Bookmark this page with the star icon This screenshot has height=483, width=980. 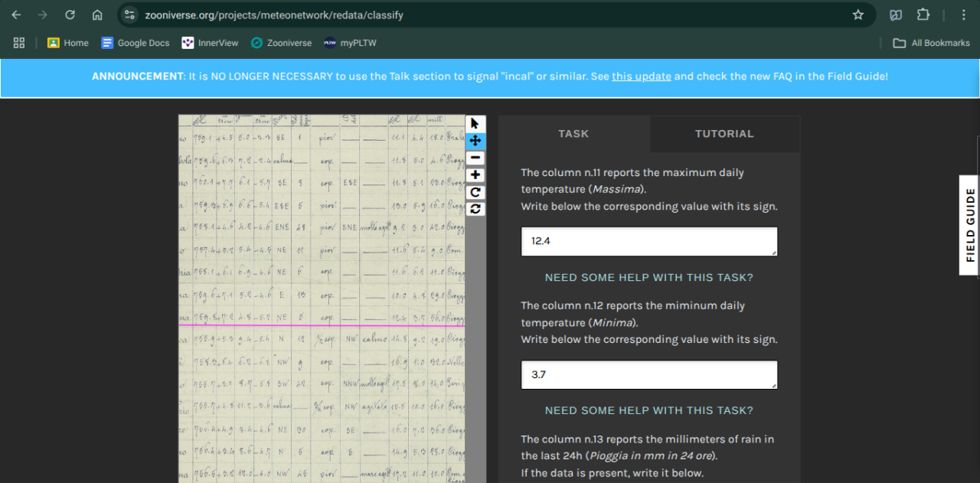click(x=858, y=15)
